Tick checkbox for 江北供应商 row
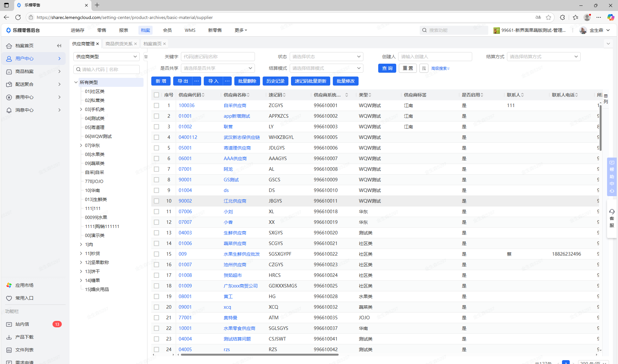 click(156, 201)
